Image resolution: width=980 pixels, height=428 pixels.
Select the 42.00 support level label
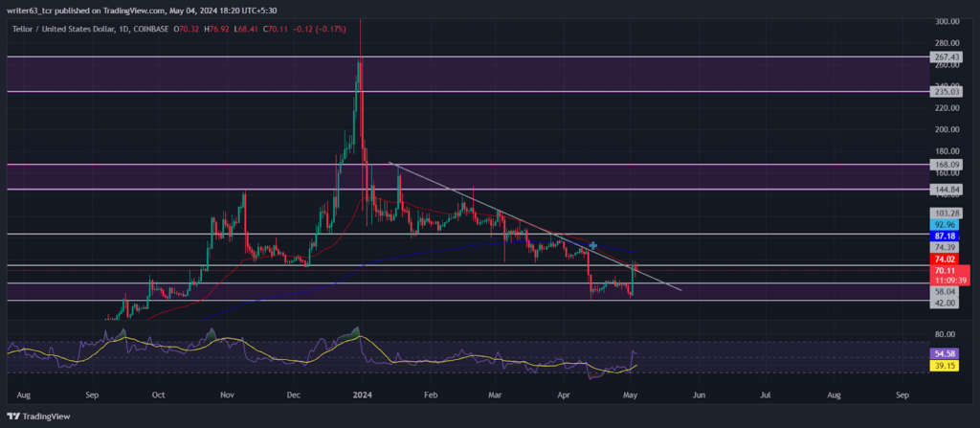click(x=944, y=303)
